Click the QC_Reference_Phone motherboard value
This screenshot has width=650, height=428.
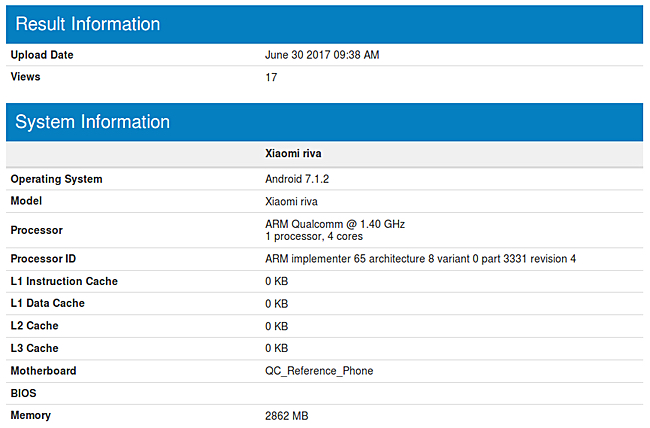(x=319, y=371)
